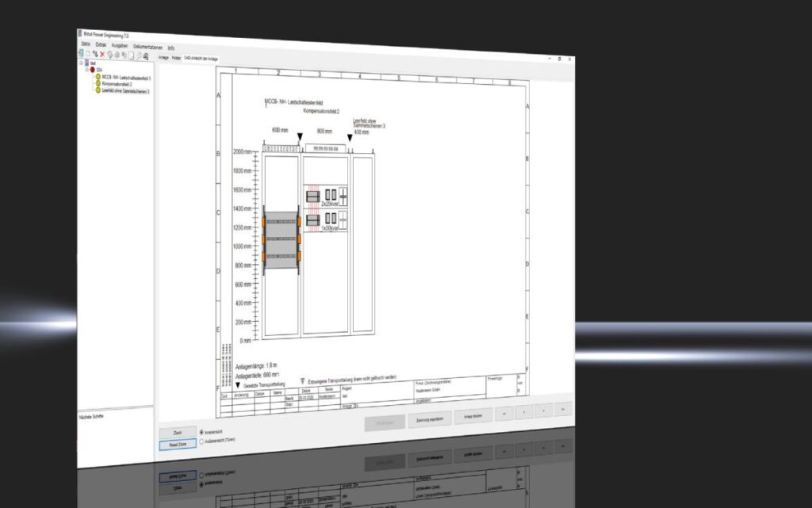
Task: Click the red X delete toolbar icon
Action: (101, 54)
